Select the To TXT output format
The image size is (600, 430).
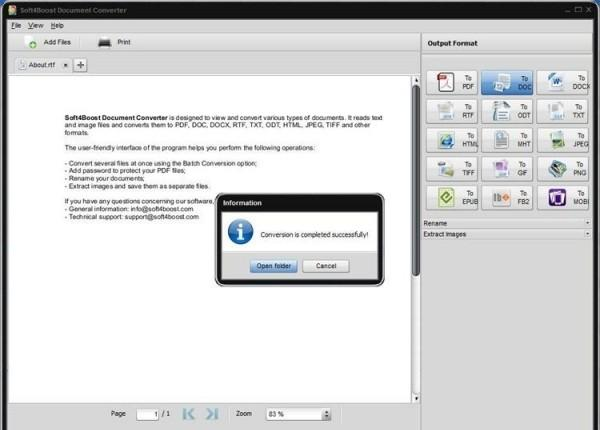coord(562,111)
